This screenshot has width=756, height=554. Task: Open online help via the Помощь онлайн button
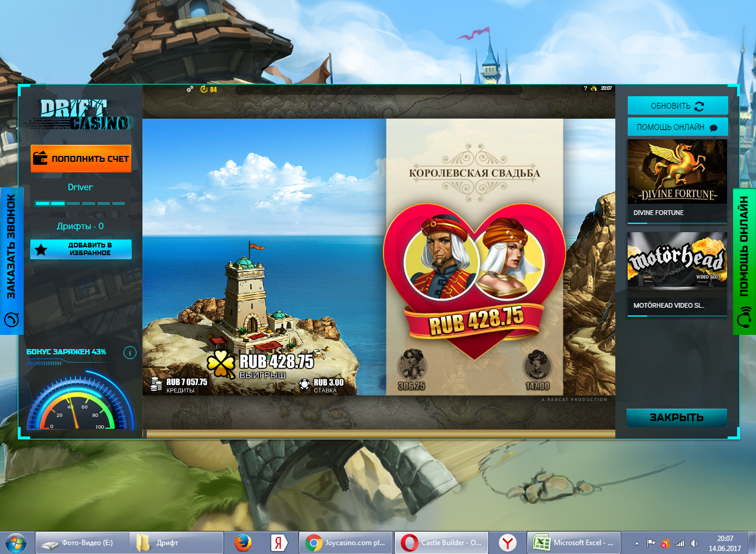(677, 127)
